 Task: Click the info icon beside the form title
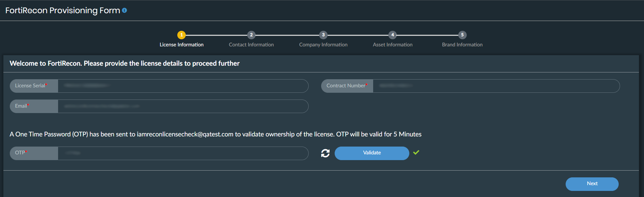pos(124,10)
